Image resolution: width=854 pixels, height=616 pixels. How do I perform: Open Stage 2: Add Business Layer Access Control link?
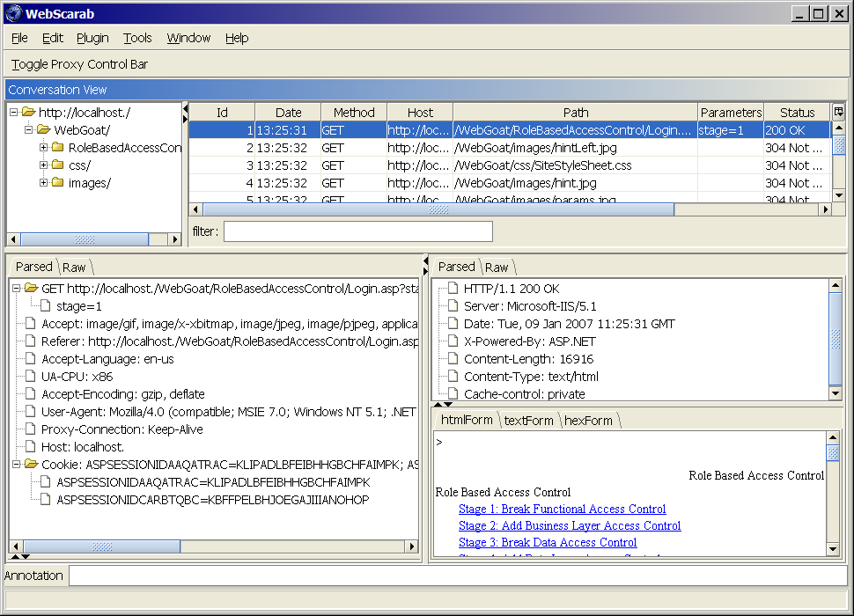570,525
